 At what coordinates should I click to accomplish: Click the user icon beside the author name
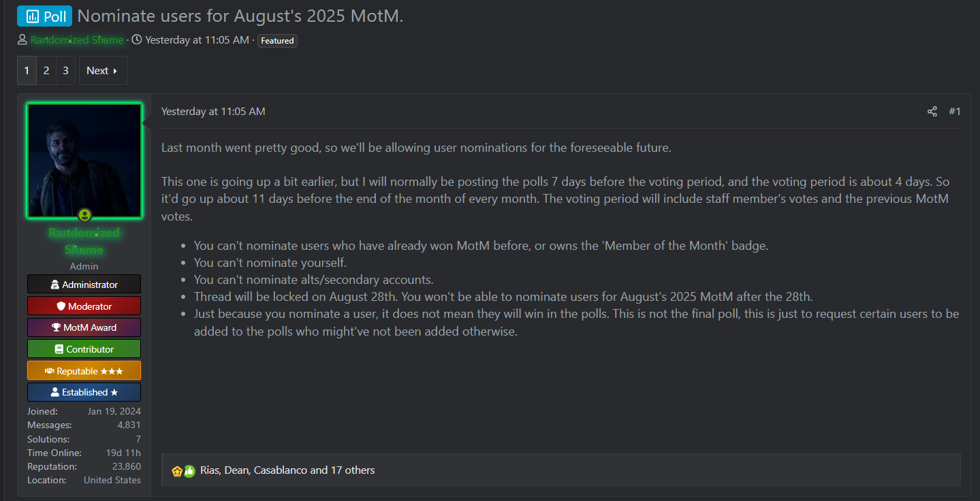tap(22, 40)
